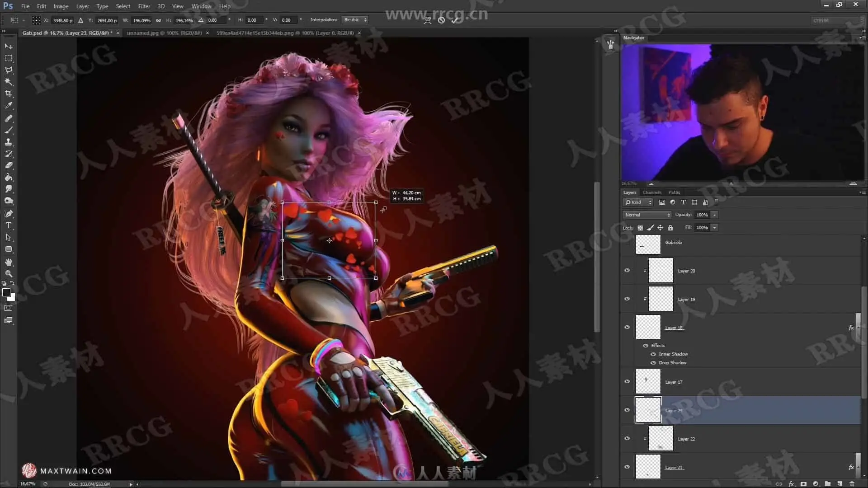This screenshot has height=488, width=868.
Task: Open the Navigator panel flyout menu
Action: (862, 38)
